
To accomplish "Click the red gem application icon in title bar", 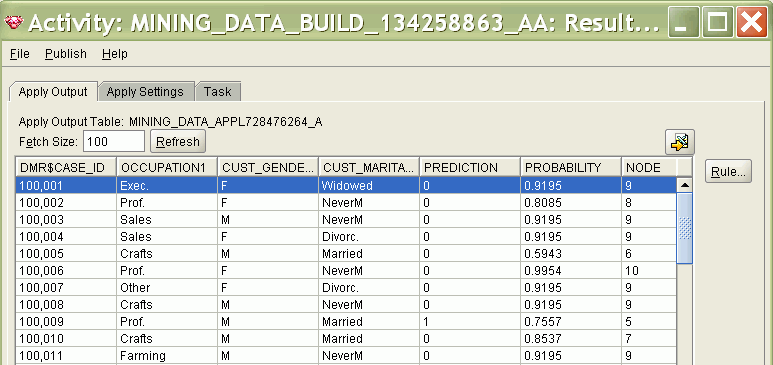I will coord(13,22).
